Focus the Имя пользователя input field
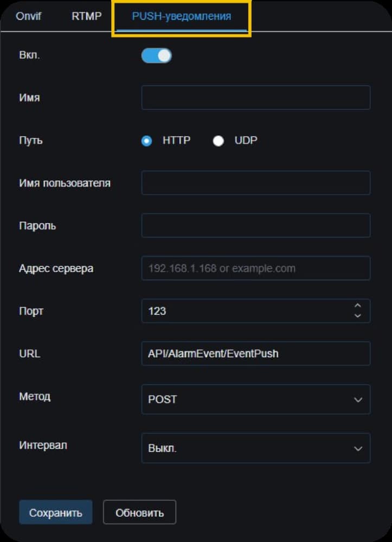The width and height of the screenshot is (392, 542). point(256,183)
